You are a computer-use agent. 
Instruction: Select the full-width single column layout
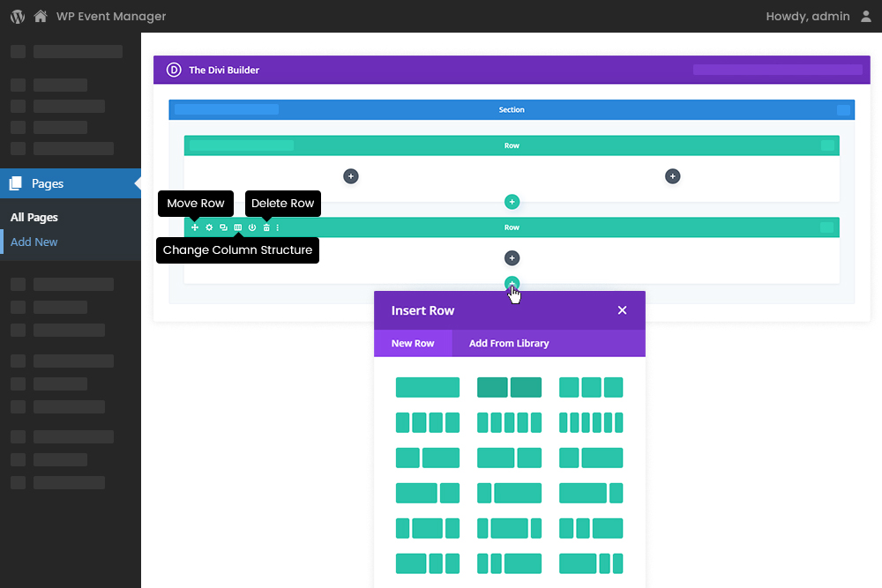click(428, 387)
